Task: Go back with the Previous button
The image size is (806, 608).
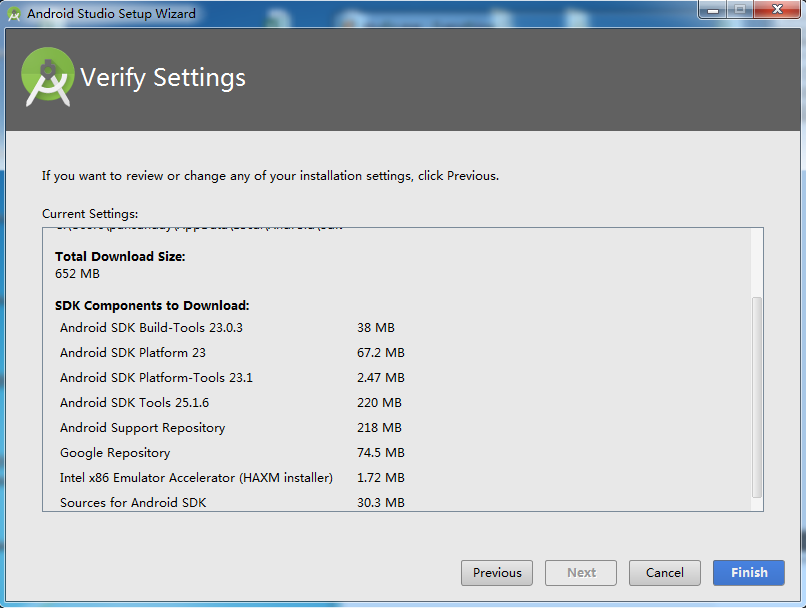Action: coord(497,573)
